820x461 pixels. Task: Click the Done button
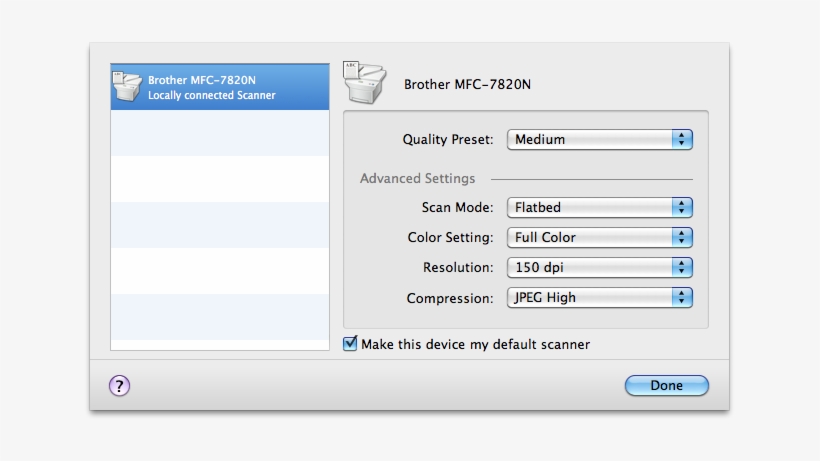coord(667,385)
